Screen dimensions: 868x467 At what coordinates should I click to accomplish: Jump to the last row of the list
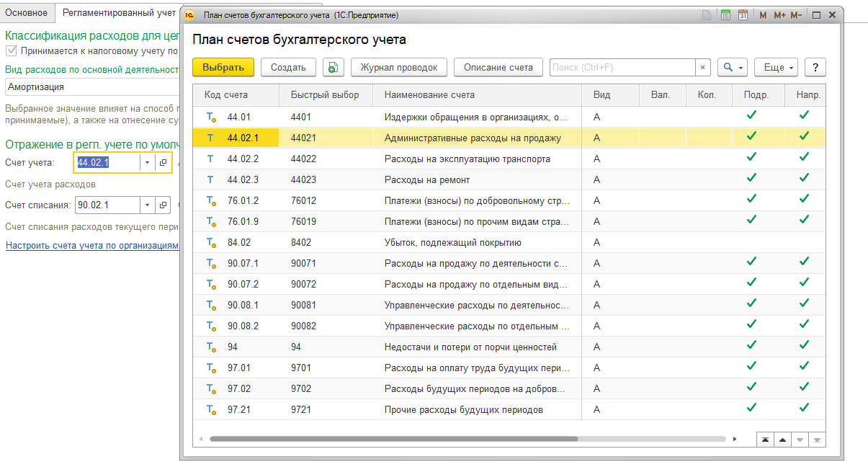coord(817,440)
